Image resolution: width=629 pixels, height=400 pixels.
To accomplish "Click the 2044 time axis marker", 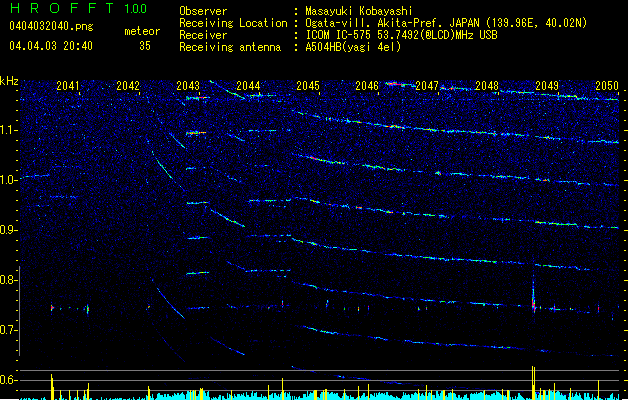I will 248,86.
